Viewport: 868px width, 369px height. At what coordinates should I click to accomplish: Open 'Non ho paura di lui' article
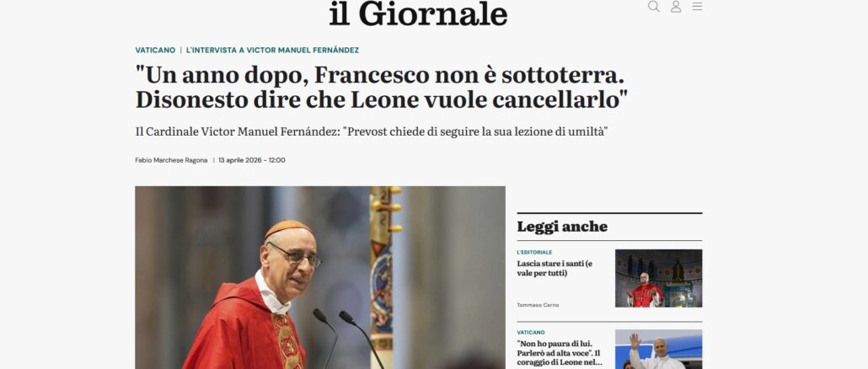[559, 353]
